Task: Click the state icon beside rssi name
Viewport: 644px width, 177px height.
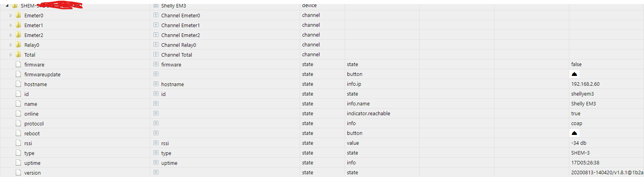Action: (156, 143)
